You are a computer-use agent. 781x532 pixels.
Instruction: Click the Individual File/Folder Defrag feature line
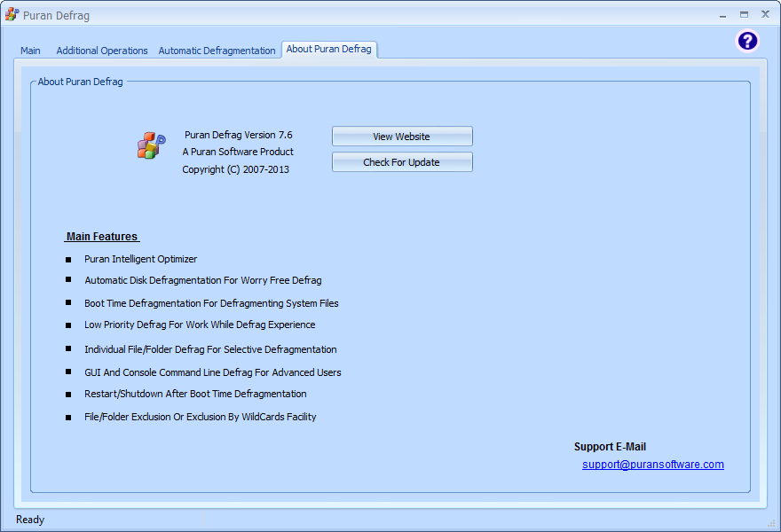[x=210, y=350]
